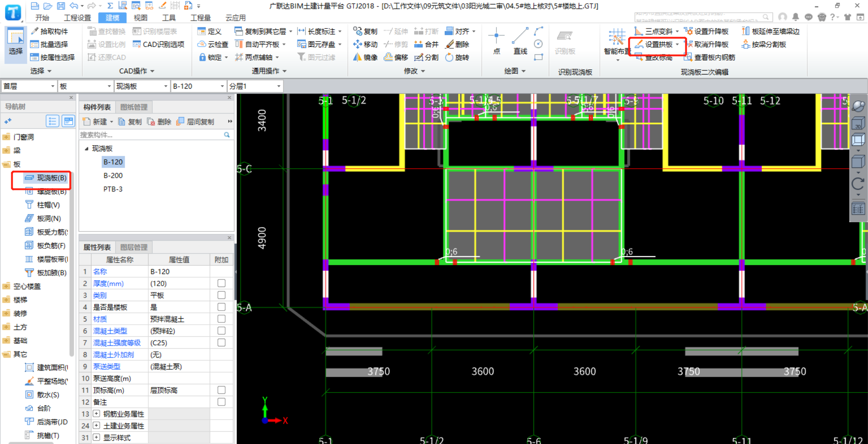Image resolution: width=868 pixels, height=444 pixels.
Task: Open the 工程设置 ribbon tab
Action: 77,18
